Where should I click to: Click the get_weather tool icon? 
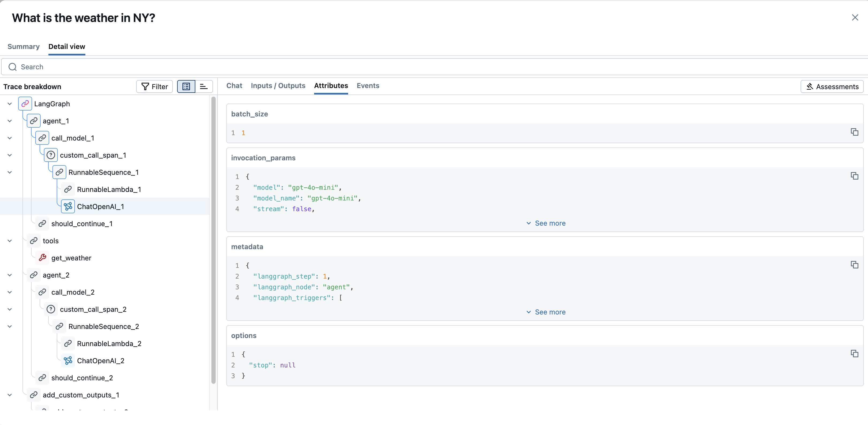click(43, 257)
